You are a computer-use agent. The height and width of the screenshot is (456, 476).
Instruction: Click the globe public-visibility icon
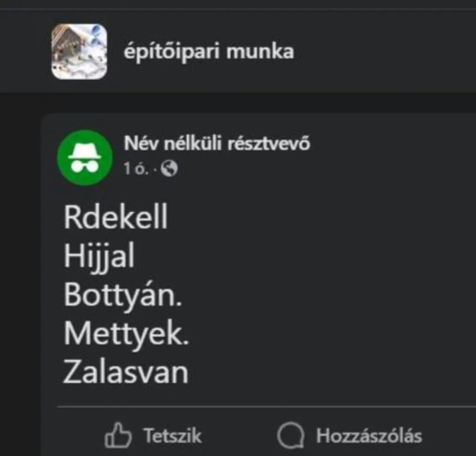click(x=169, y=168)
